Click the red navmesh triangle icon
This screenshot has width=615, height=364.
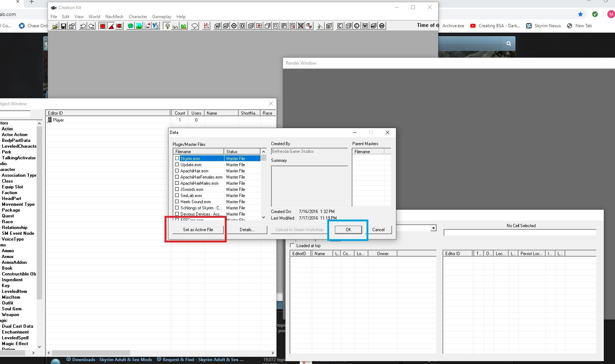coord(206,26)
